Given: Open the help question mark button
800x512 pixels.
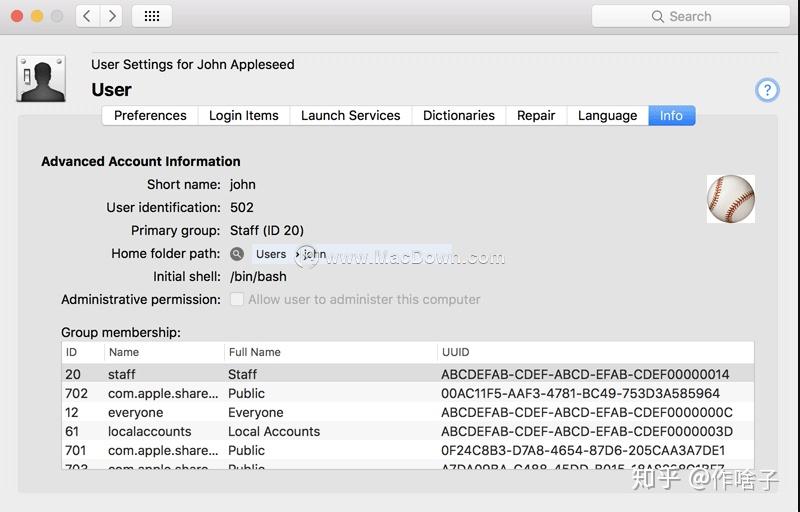Looking at the screenshot, I should point(767,90).
